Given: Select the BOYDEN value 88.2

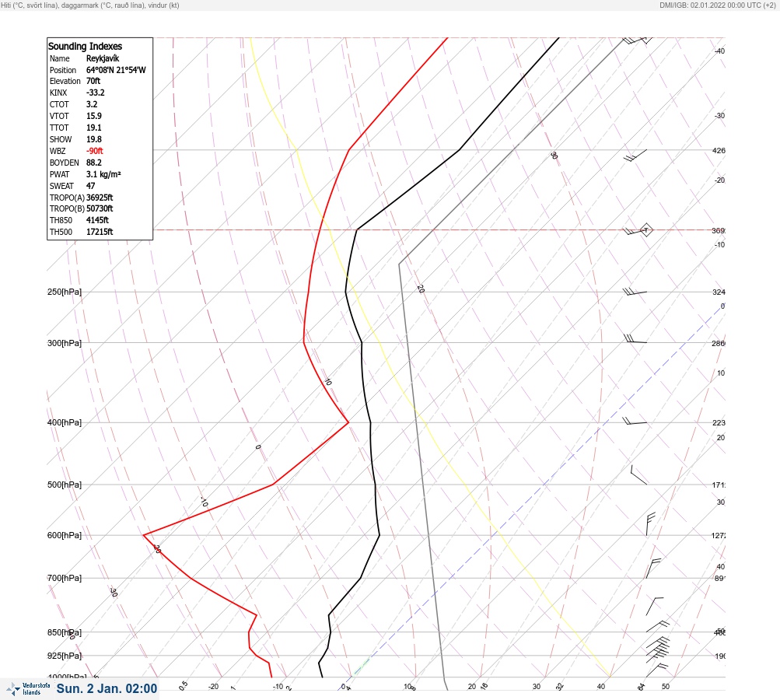Looking at the screenshot, I should (93, 163).
